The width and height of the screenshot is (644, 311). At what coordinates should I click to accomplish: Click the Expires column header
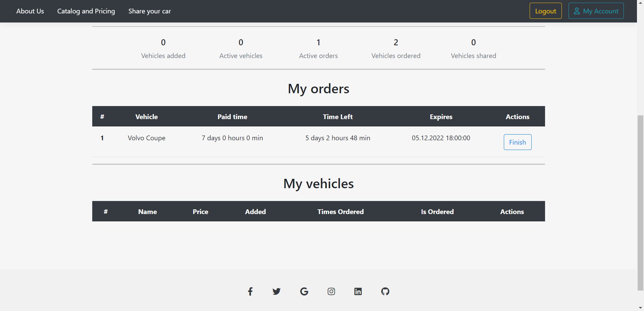(x=441, y=117)
